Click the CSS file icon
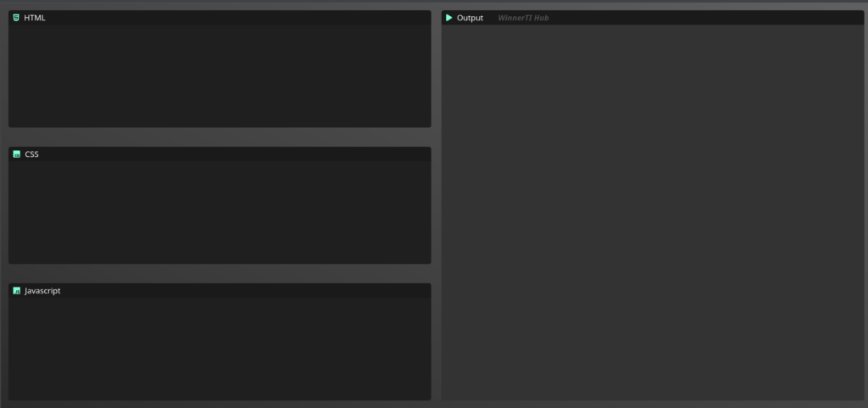This screenshot has width=868, height=408. (x=17, y=154)
